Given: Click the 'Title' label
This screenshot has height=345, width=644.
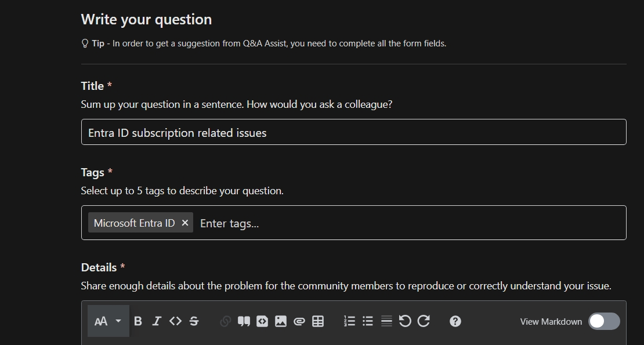Looking at the screenshot, I should point(92,86).
